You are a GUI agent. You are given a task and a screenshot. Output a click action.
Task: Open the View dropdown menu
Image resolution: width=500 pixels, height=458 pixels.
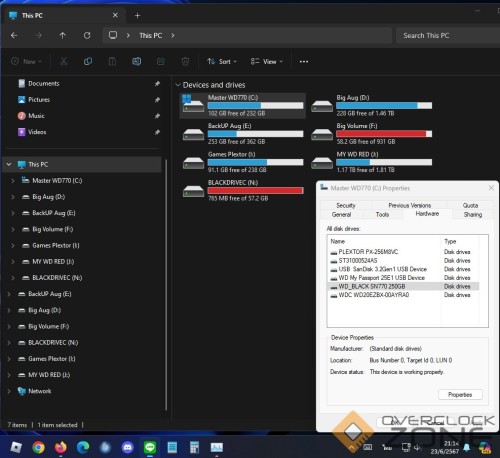point(267,62)
